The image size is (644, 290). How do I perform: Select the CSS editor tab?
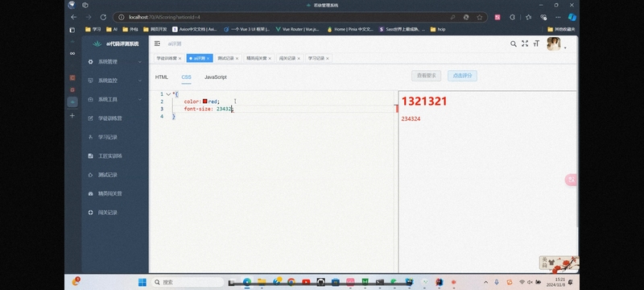point(187,77)
